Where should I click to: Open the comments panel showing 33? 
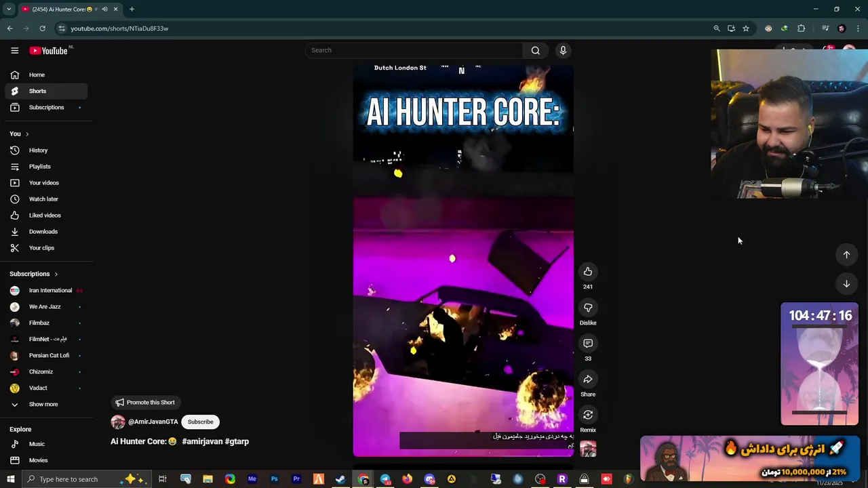click(588, 344)
